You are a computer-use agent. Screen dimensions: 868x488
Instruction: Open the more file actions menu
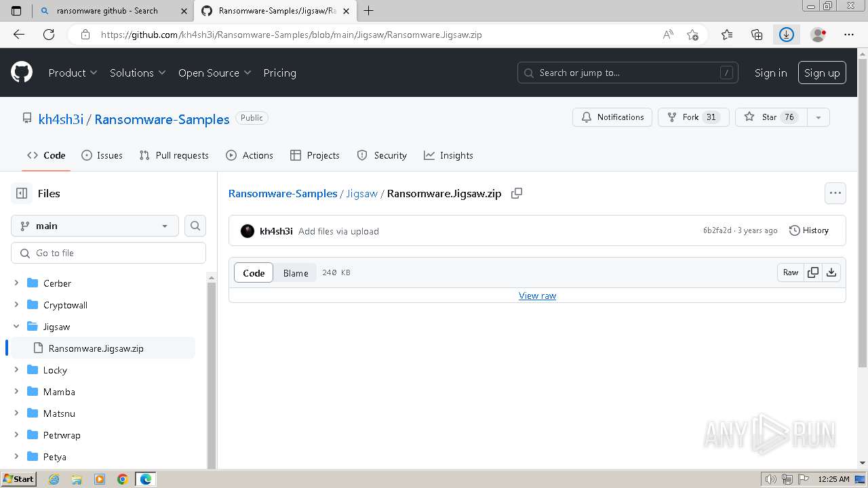click(835, 193)
